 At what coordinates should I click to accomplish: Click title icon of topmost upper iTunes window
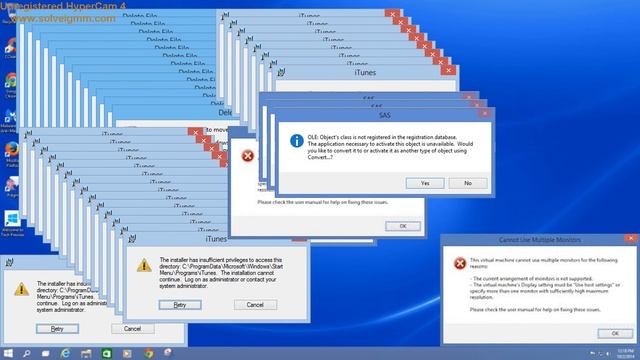coord(281,73)
